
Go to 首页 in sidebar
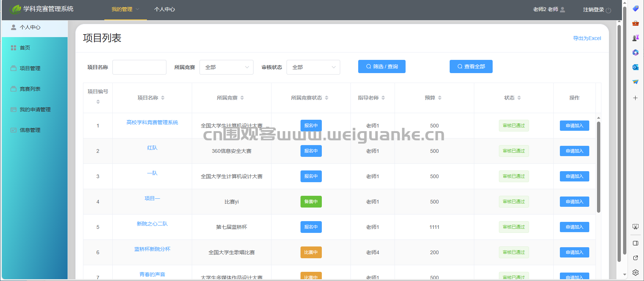click(x=35, y=48)
